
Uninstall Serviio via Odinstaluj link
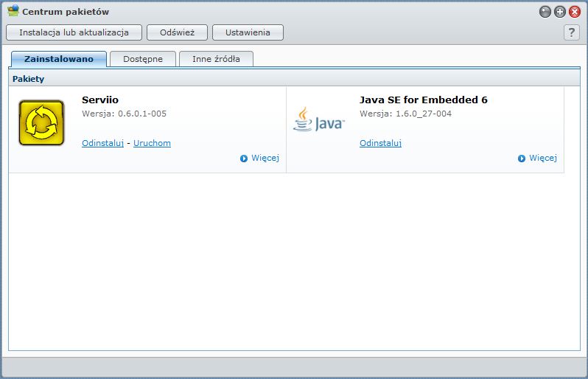click(102, 143)
